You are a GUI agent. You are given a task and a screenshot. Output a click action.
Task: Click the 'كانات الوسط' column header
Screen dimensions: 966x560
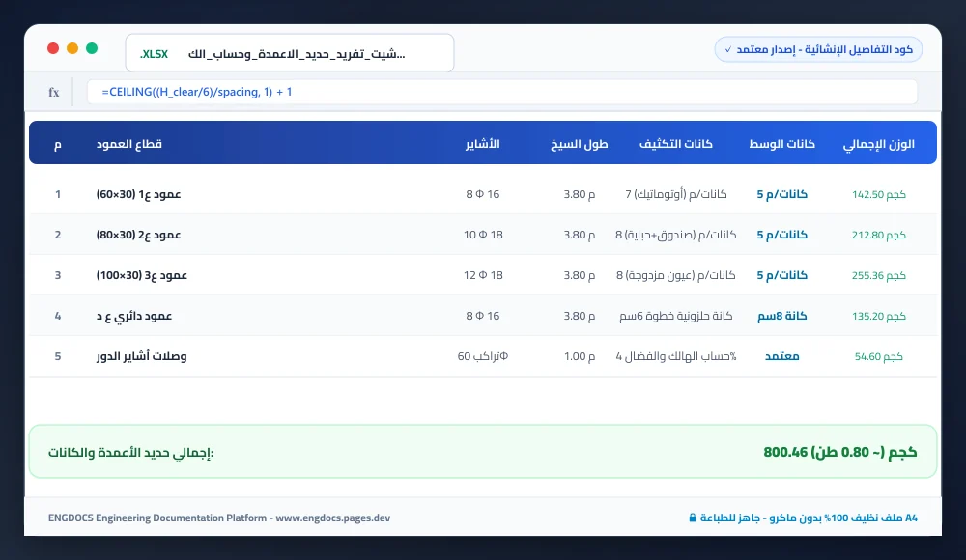point(781,144)
